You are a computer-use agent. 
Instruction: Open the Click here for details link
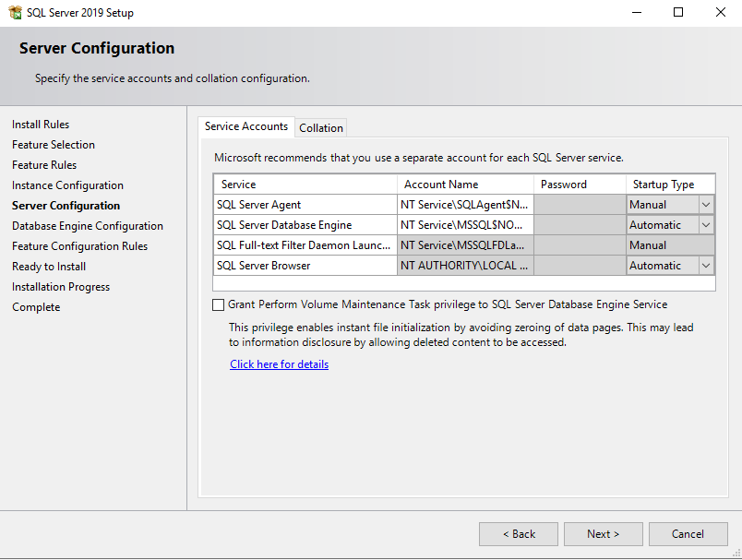279,363
